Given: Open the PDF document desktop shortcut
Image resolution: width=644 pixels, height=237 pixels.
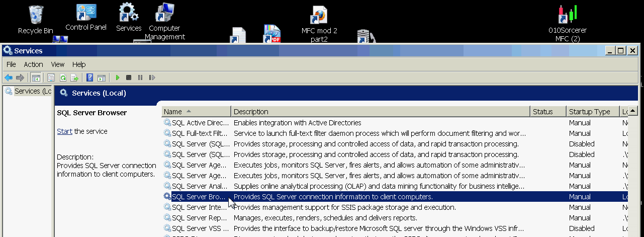Looking at the screenshot, I should 272,33.
